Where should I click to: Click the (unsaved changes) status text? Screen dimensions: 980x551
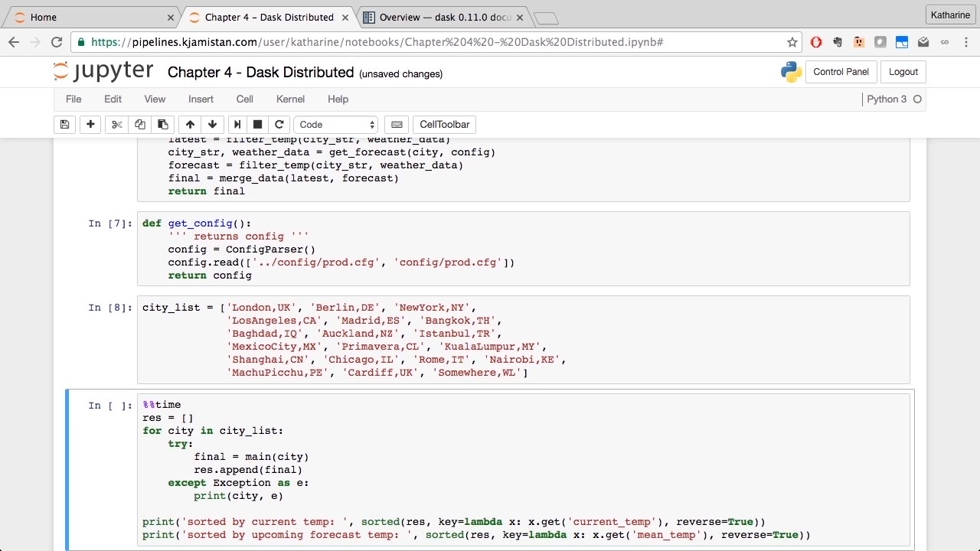400,74
